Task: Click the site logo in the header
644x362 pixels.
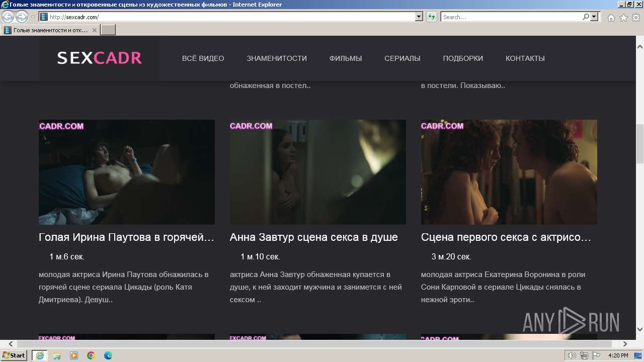Action: pyautogui.click(x=99, y=58)
